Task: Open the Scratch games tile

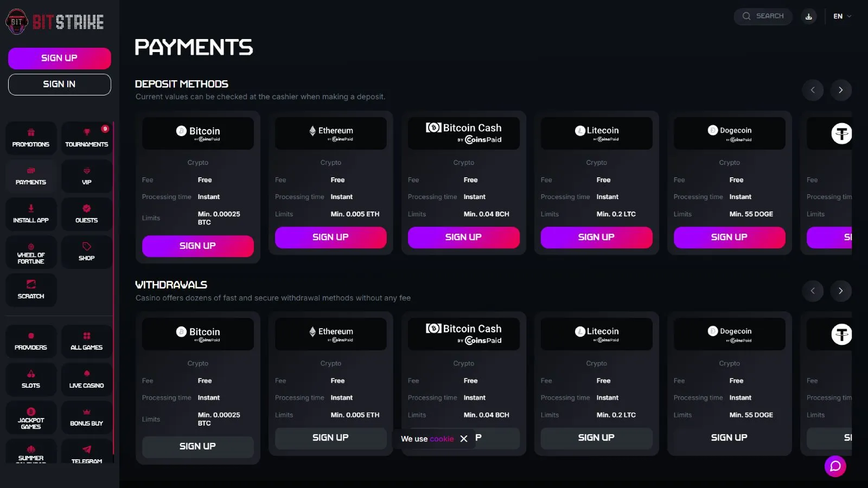Action: coord(31,290)
